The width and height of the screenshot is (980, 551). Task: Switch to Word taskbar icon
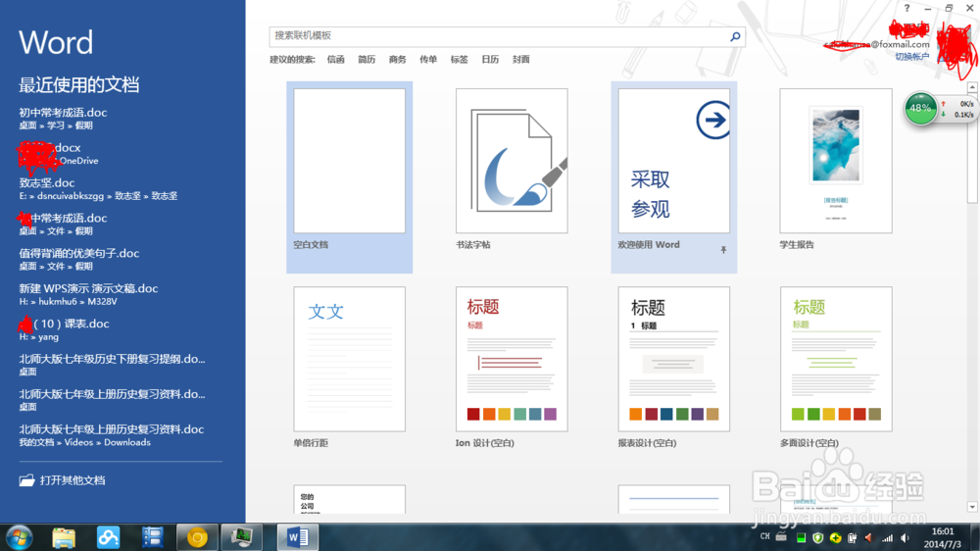298,537
